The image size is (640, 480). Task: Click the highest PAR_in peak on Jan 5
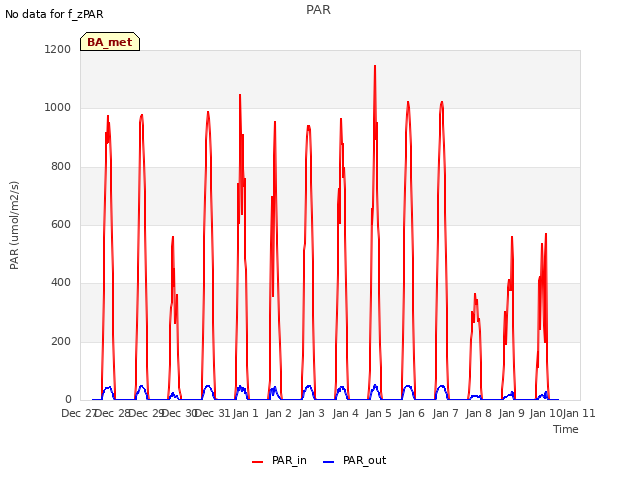375,66
